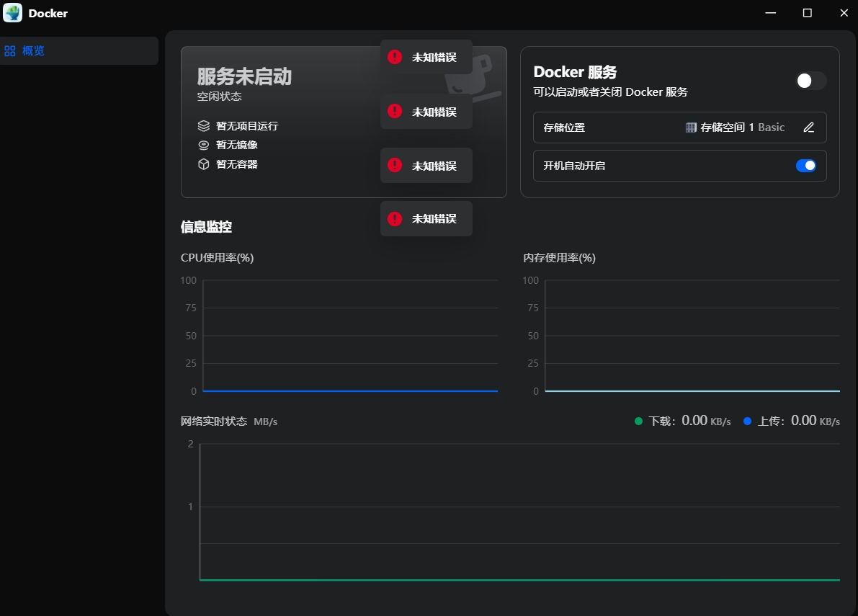Click the cube icon next to 暂无容器
The height and width of the screenshot is (616, 858).
click(204, 164)
